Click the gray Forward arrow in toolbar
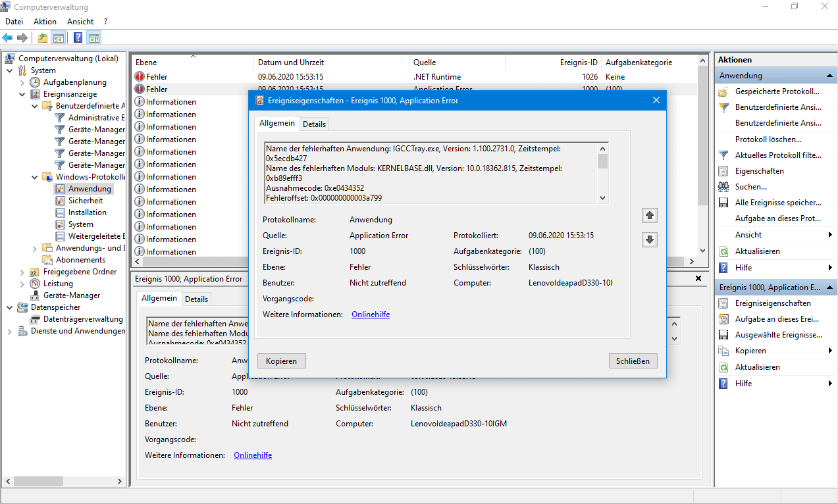 click(x=22, y=38)
